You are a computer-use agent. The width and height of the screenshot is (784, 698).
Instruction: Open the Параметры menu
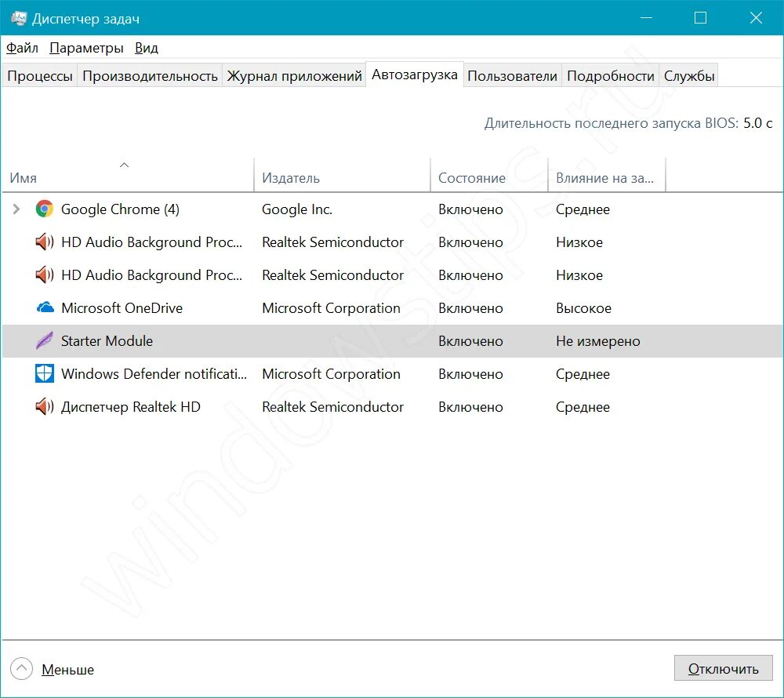86,48
